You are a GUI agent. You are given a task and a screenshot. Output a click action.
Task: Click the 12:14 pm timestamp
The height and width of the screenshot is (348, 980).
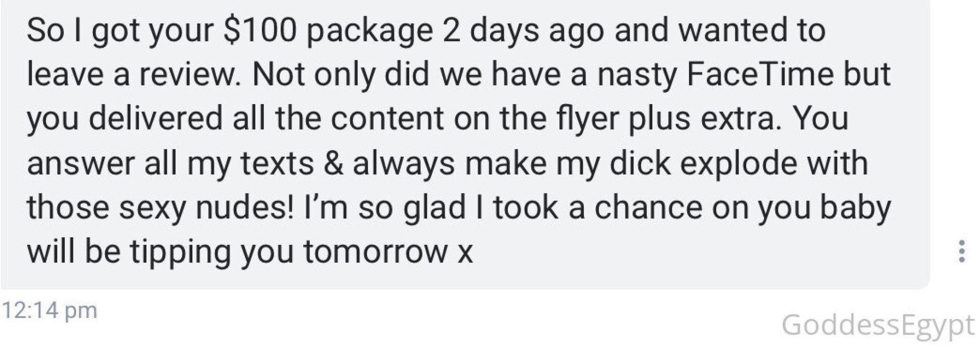click(x=50, y=310)
